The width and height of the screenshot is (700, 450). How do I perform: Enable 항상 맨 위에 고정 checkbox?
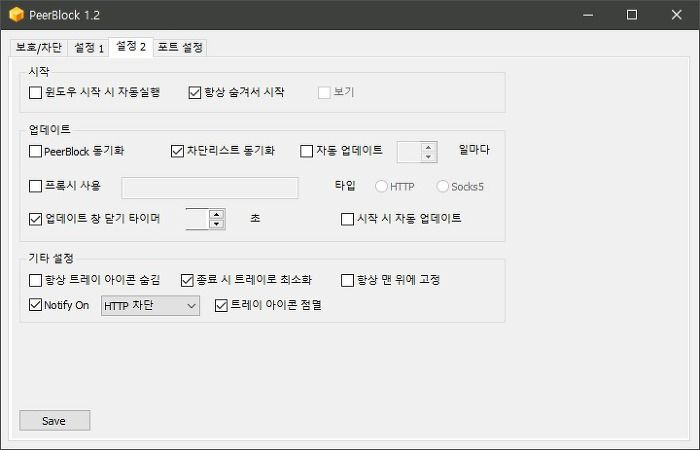(x=347, y=280)
